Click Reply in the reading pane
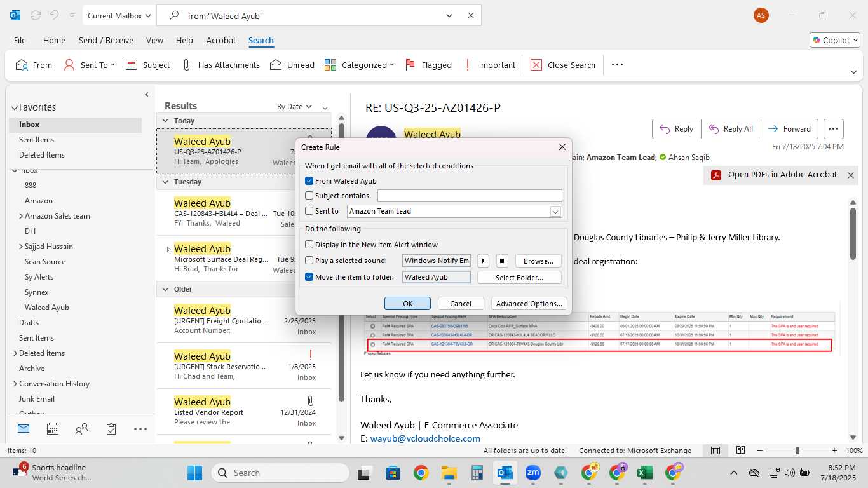This screenshot has height=488, width=868. point(677,128)
